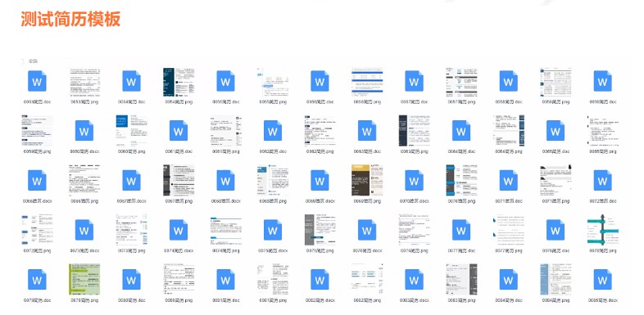Select the teal timeline 0078简历.png thumbnail
Viewport: 644px width, 315px height.
click(x=603, y=230)
